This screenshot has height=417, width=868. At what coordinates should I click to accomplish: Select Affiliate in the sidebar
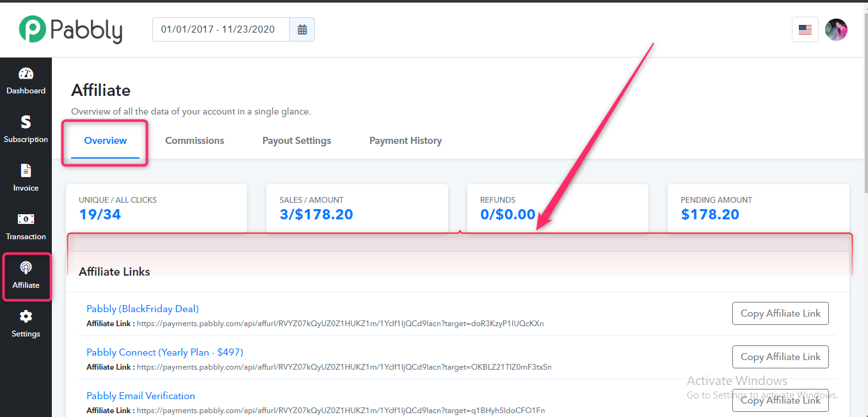click(x=26, y=276)
